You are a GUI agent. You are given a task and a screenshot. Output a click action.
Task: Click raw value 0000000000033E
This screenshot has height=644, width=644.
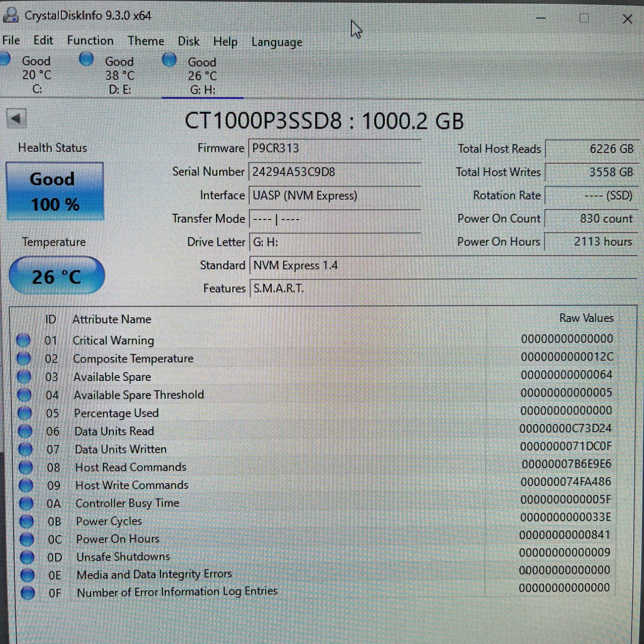coord(565,517)
